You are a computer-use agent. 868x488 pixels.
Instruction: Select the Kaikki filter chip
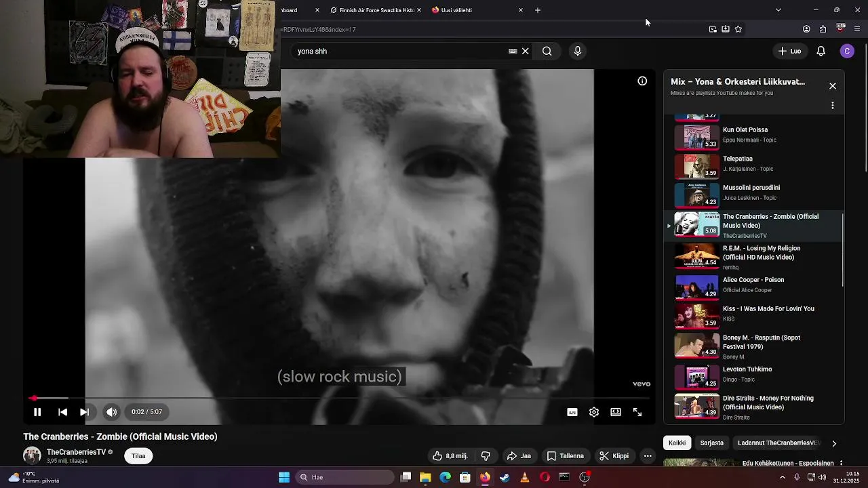pos(677,443)
